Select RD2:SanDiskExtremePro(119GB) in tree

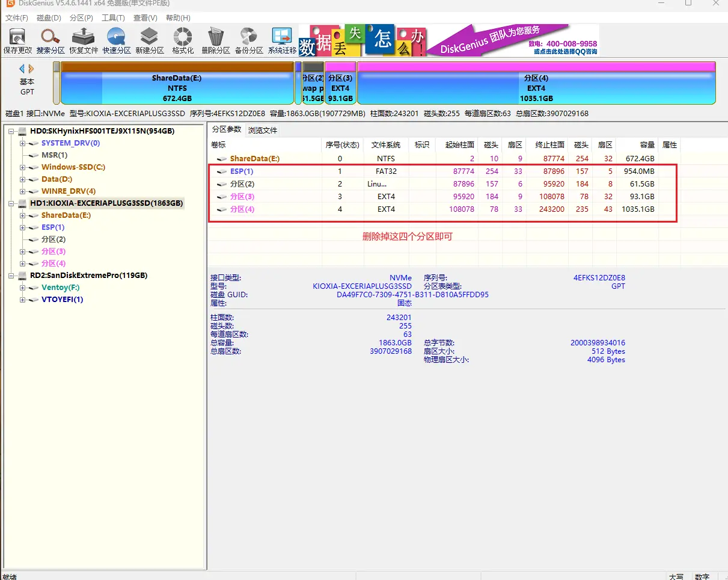[88, 276]
